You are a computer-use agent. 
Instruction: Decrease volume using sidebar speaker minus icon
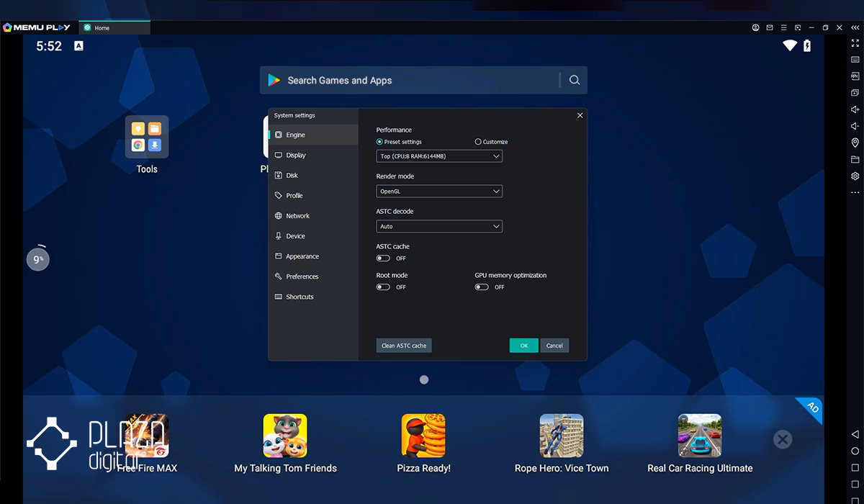point(855,126)
